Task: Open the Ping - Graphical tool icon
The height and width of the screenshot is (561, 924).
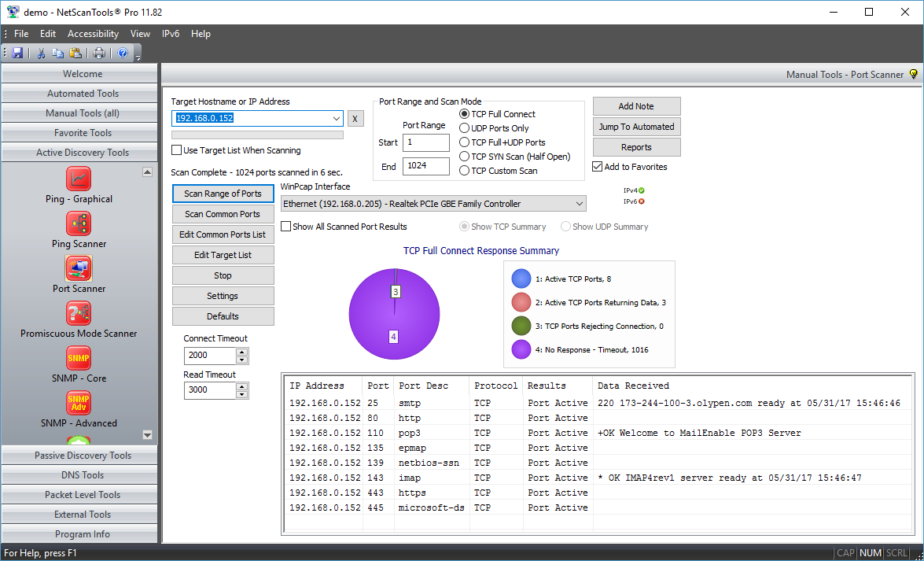Action: (79, 179)
